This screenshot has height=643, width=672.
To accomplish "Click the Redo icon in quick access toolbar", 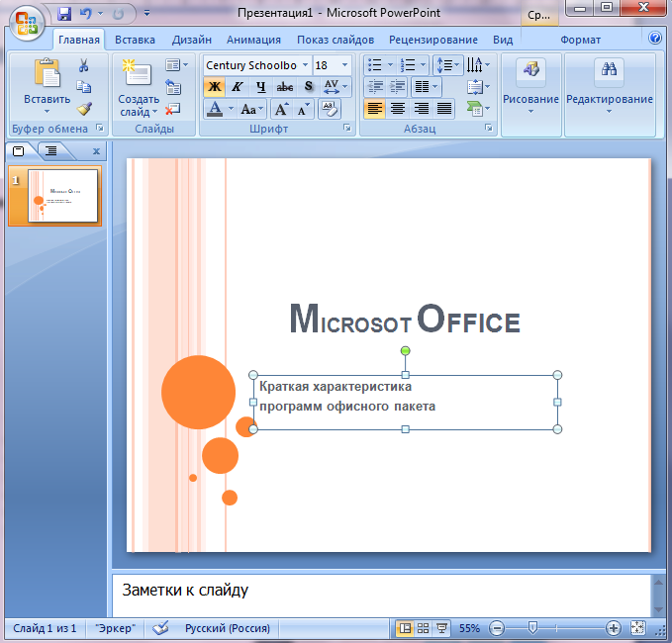I will [118, 14].
